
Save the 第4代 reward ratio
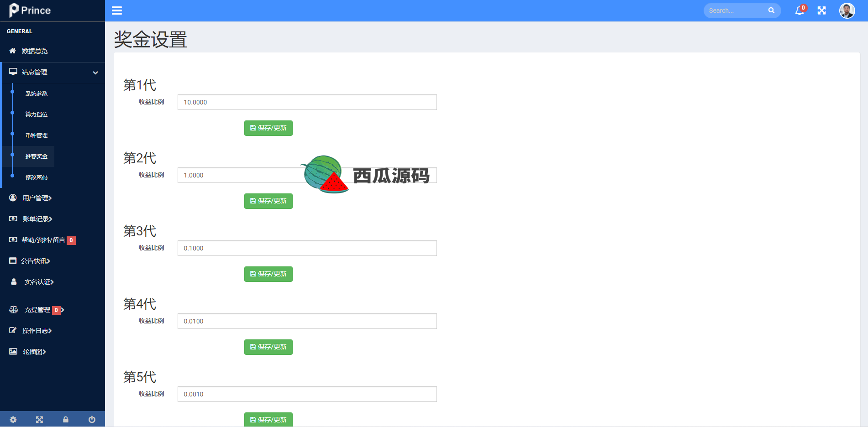click(268, 347)
